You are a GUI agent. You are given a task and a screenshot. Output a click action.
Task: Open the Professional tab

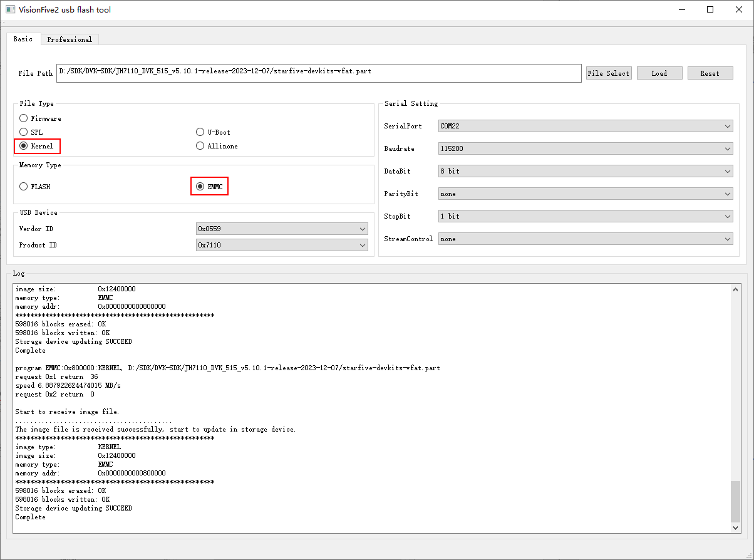pyautogui.click(x=70, y=39)
